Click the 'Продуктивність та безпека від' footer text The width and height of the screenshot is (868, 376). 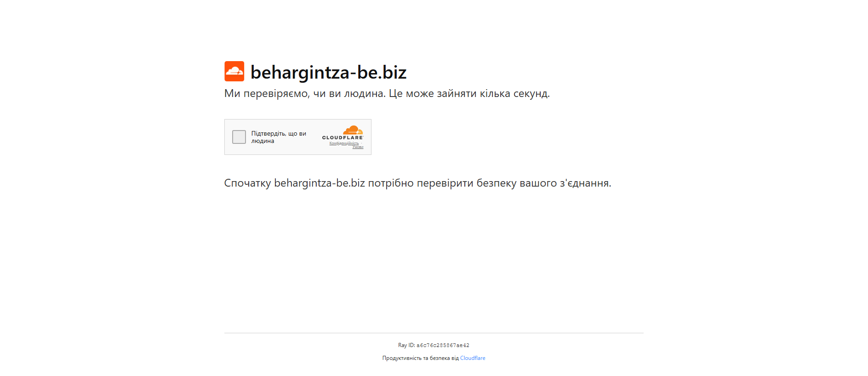[421, 358]
